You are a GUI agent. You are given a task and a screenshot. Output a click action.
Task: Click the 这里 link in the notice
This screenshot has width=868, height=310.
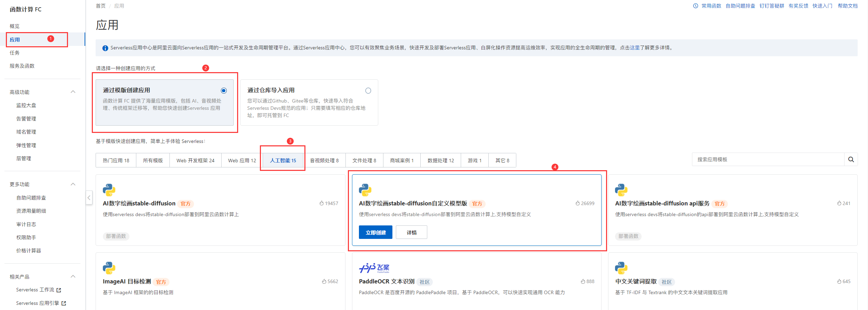(x=635, y=48)
